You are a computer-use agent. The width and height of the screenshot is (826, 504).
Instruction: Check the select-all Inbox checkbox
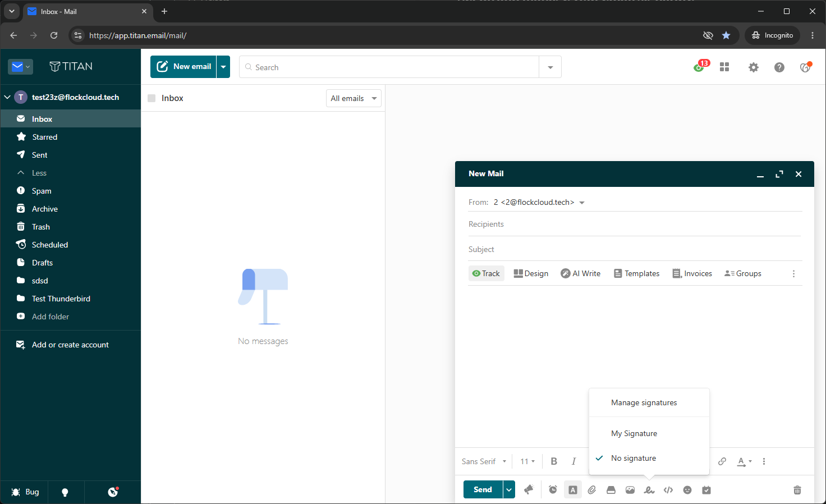(x=152, y=98)
